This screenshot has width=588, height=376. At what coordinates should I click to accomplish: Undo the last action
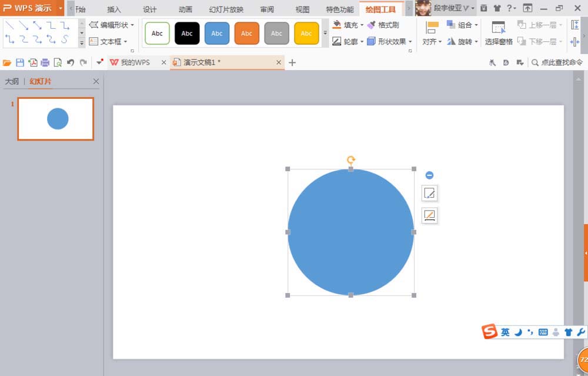71,62
